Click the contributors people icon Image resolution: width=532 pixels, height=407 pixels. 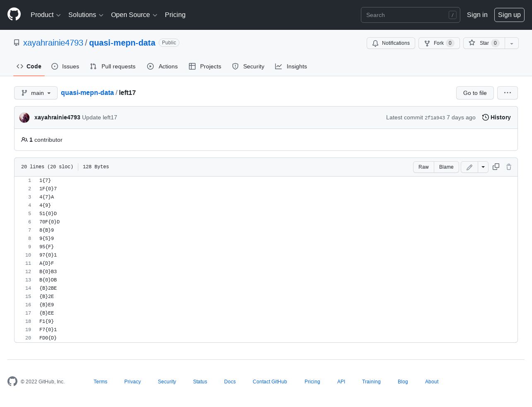point(24,140)
